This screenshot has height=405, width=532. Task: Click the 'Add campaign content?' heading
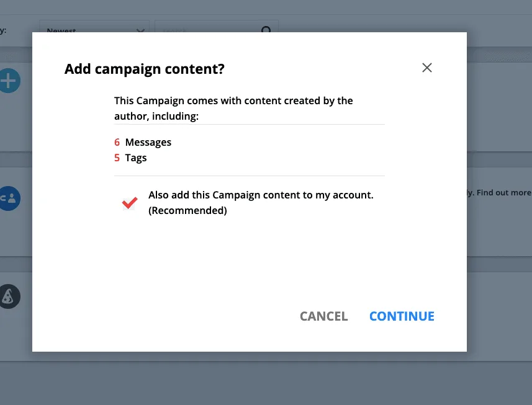click(x=145, y=69)
